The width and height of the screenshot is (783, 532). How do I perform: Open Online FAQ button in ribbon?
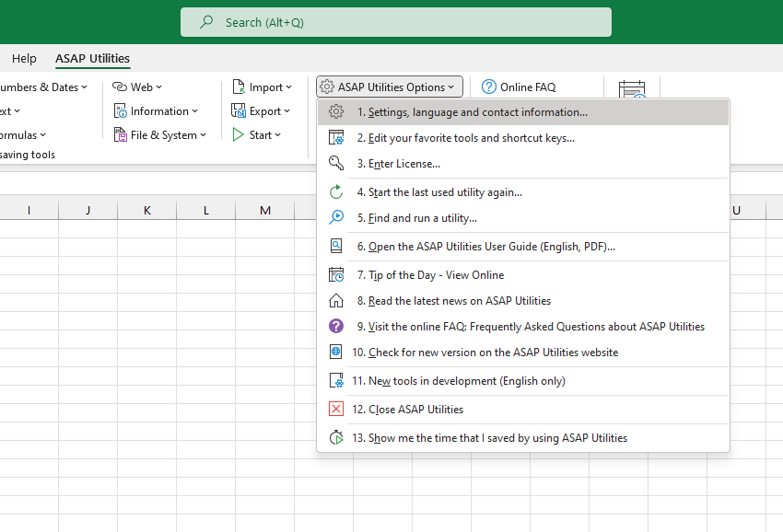[x=519, y=87]
